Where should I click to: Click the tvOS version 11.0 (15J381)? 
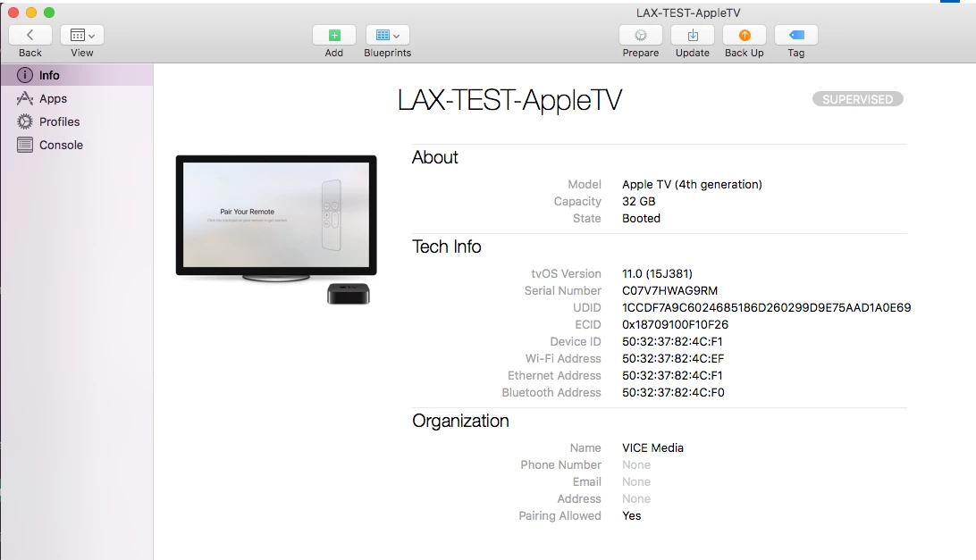(x=657, y=274)
